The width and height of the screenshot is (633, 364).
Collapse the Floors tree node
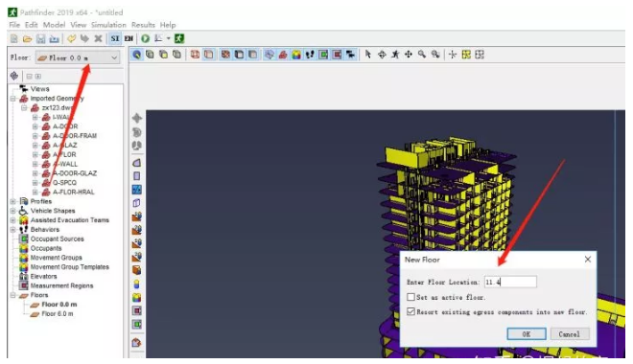click(x=12, y=295)
